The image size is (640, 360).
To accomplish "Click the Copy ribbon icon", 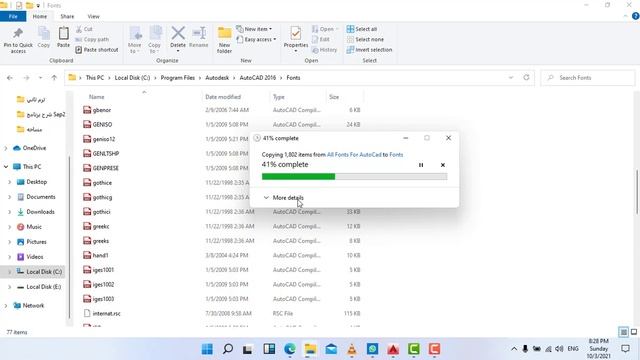I will 44,38.
